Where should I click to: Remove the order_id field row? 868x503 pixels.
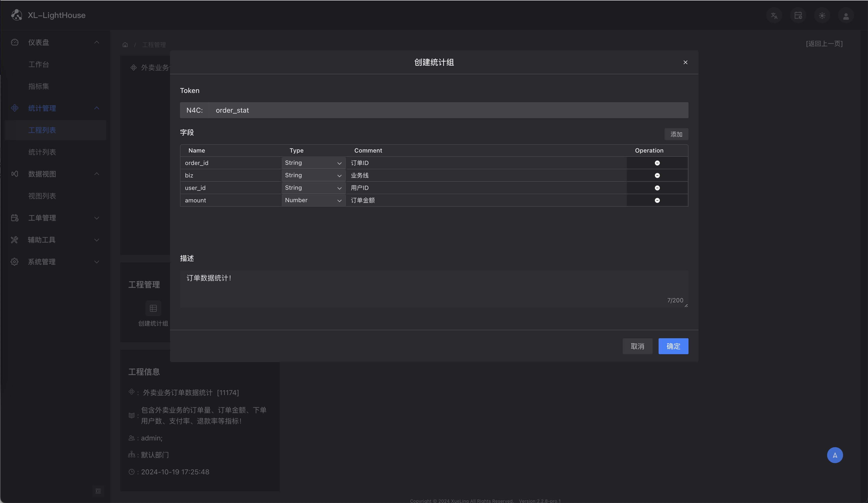pyautogui.click(x=657, y=163)
